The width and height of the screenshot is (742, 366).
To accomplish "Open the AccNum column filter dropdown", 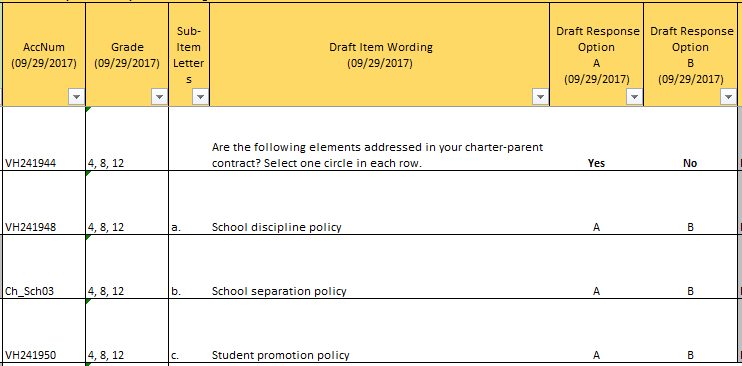I will point(76,97).
